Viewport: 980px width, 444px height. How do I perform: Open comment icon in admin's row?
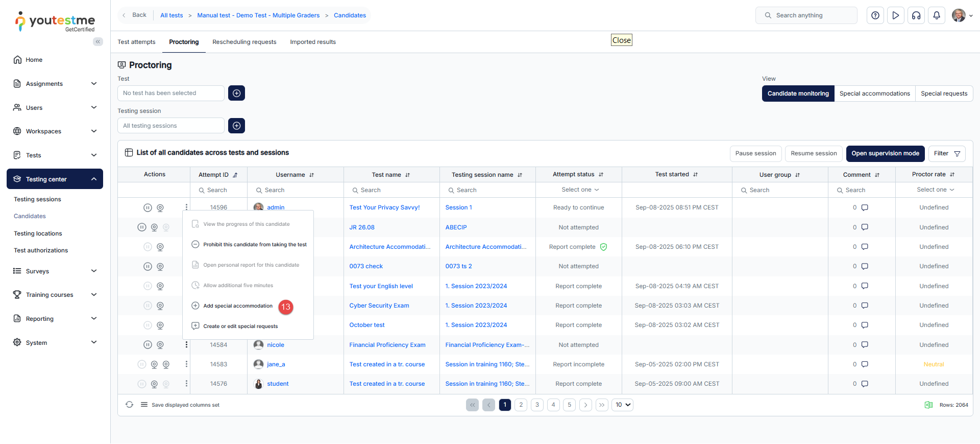pyautogui.click(x=865, y=207)
